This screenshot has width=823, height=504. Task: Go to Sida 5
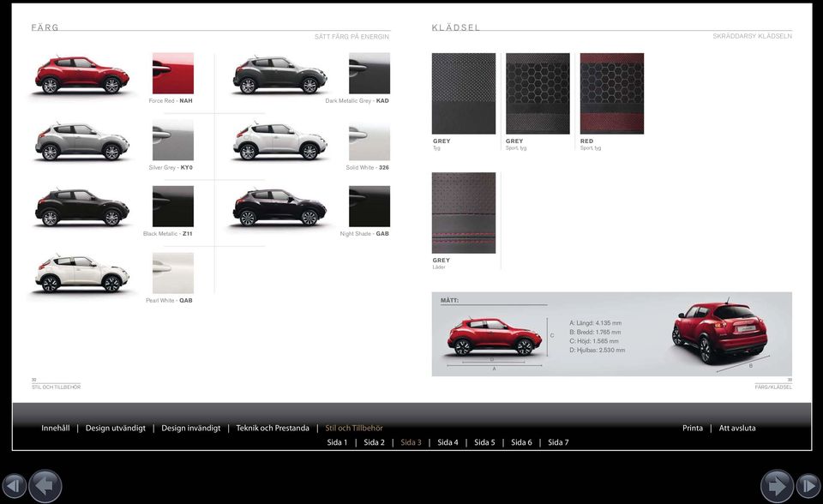click(484, 442)
